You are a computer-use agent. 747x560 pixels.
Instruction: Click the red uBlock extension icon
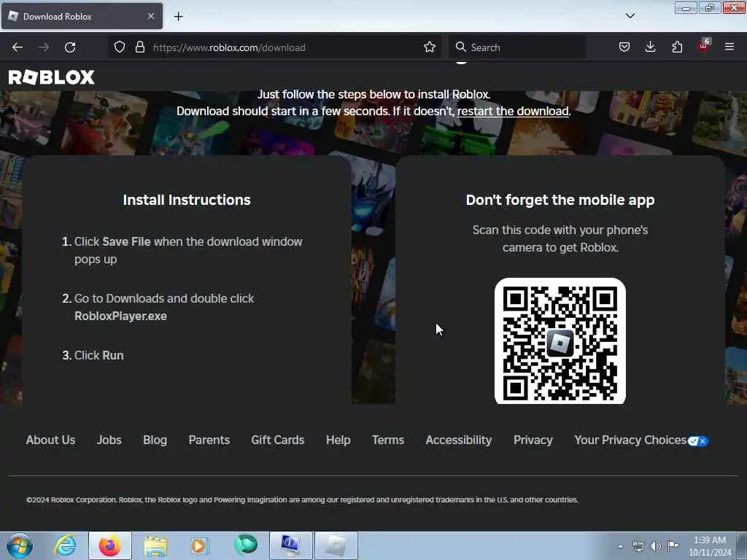coord(704,46)
